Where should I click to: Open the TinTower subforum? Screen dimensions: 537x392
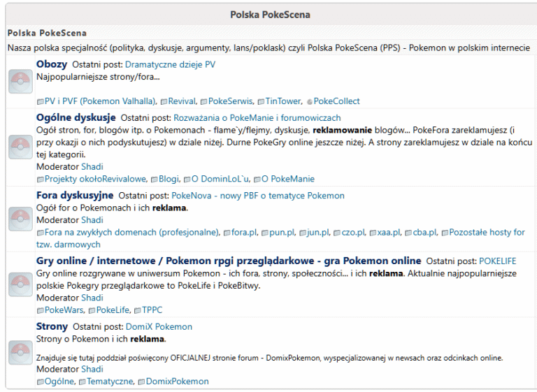tap(282, 101)
